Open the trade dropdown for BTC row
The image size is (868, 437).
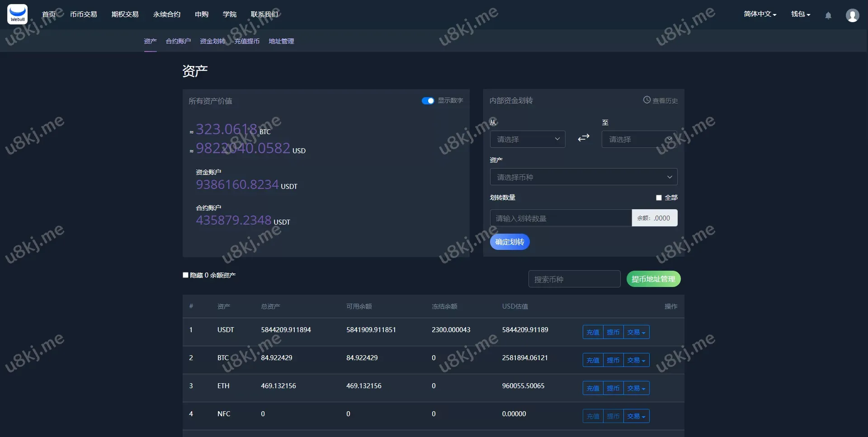[636, 360]
